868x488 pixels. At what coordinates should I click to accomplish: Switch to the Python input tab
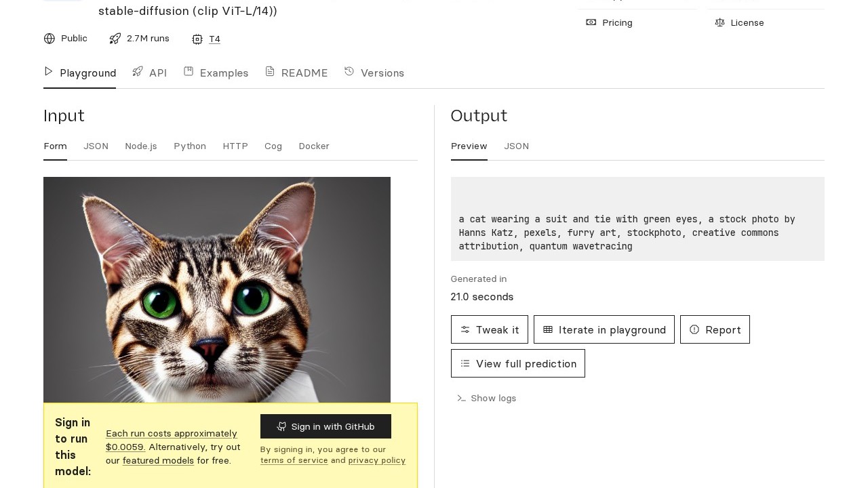190,146
